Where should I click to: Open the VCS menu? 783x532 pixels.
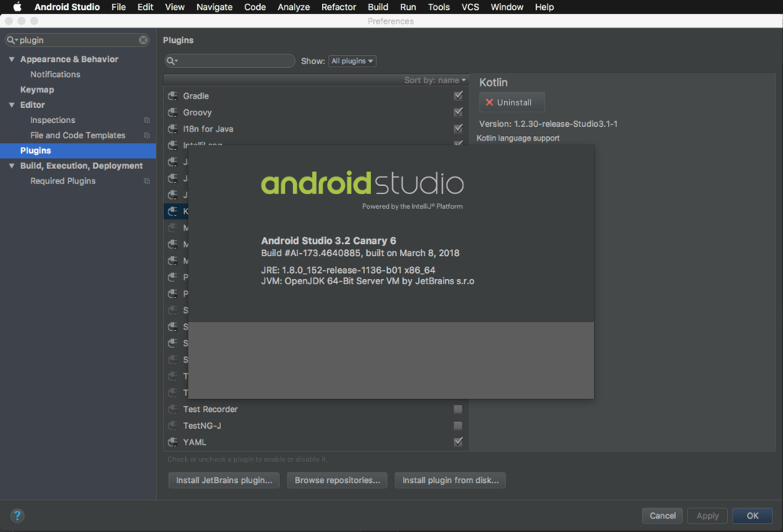[470, 7]
